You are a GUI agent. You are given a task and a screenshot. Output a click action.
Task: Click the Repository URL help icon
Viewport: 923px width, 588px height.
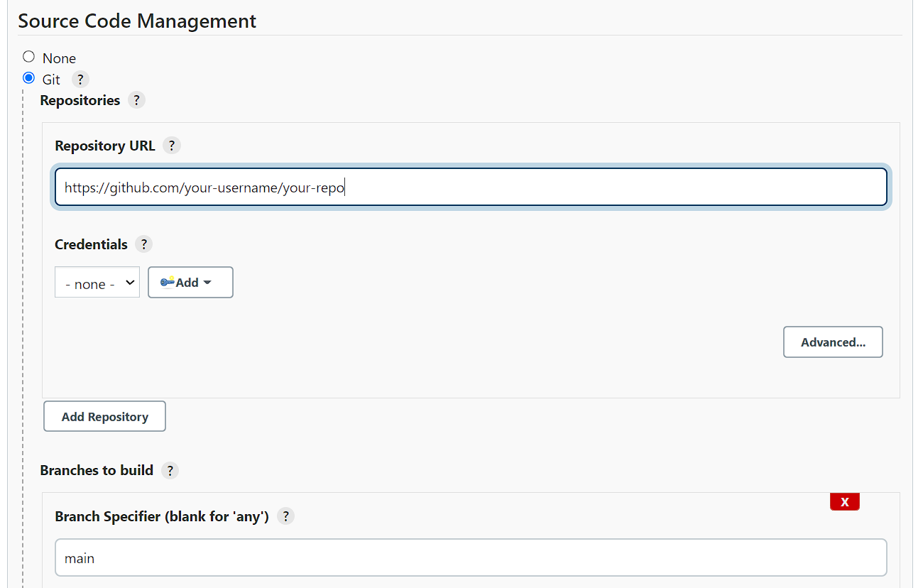(x=171, y=146)
